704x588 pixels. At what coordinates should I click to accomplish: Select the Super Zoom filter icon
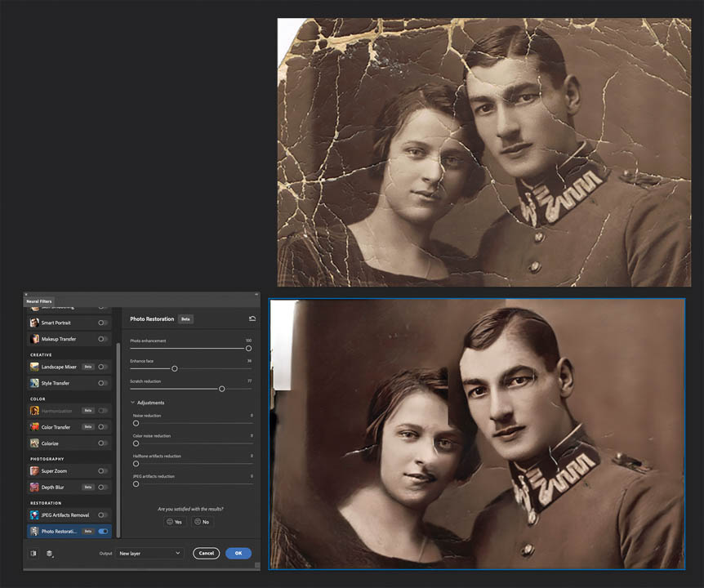pos(34,471)
